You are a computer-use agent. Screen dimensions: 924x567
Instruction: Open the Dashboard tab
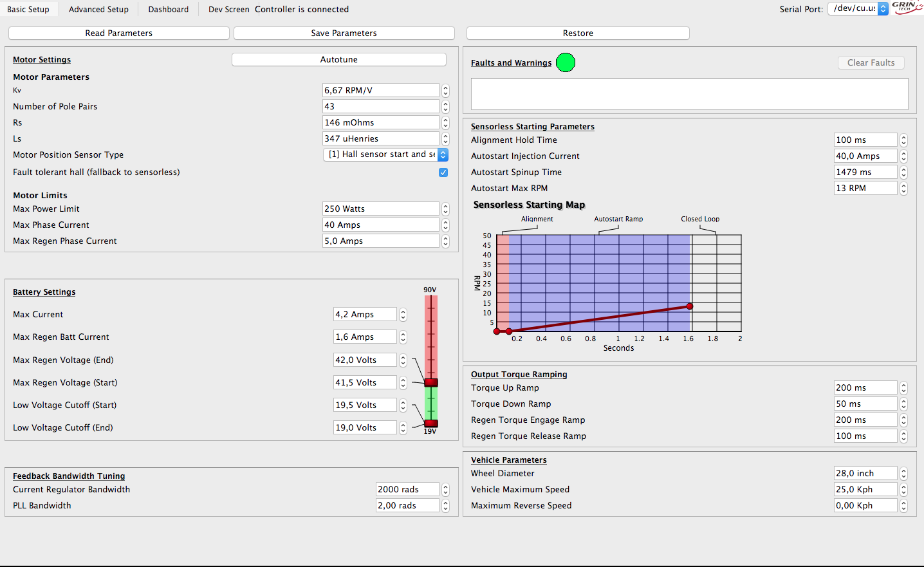169,9
